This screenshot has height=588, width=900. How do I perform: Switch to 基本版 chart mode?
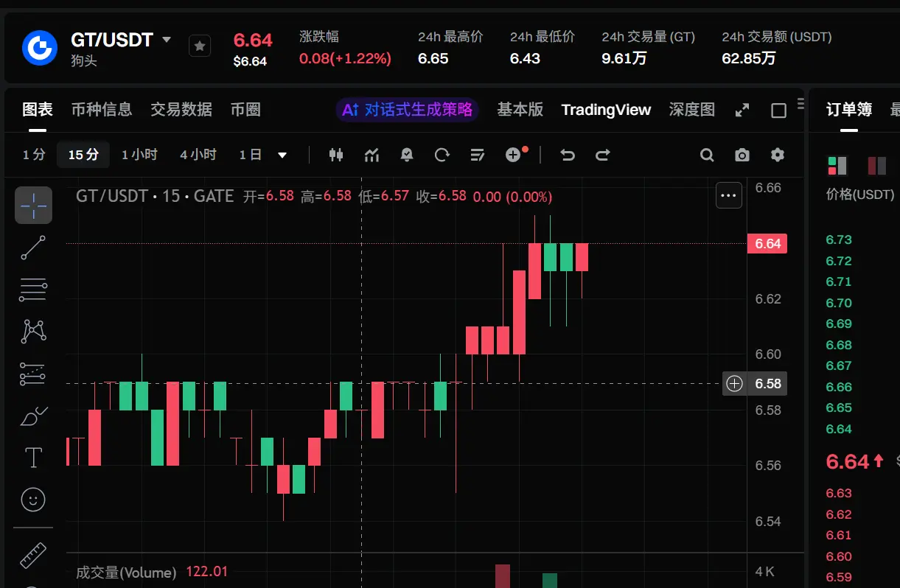tap(520, 110)
